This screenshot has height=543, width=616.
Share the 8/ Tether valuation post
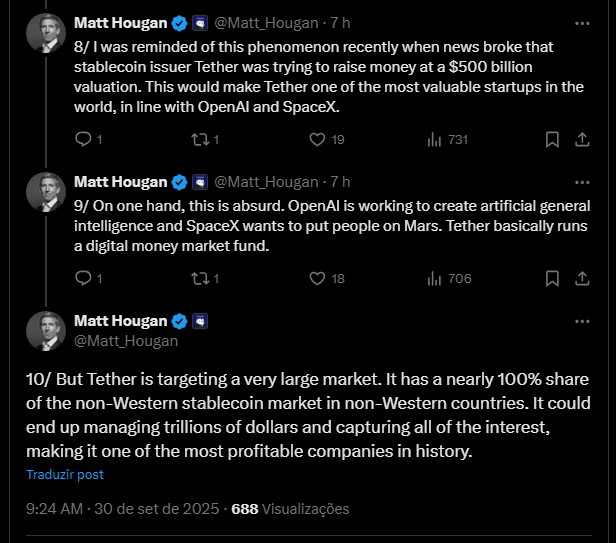click(x=582, y=140)
